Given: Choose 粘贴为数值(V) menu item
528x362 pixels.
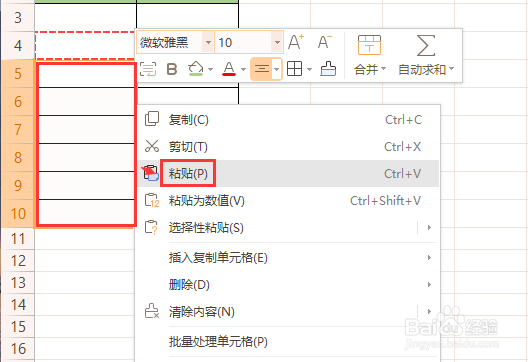Looking at the screenshot, I should pos(288,201).
